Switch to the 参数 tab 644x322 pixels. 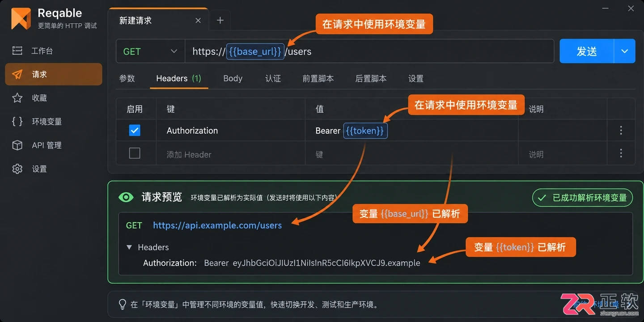127,78
